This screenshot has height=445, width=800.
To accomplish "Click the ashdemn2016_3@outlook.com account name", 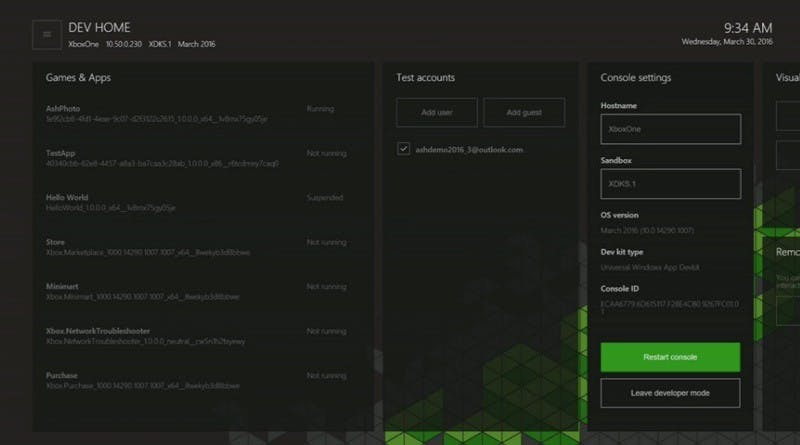I will (469, 150).
